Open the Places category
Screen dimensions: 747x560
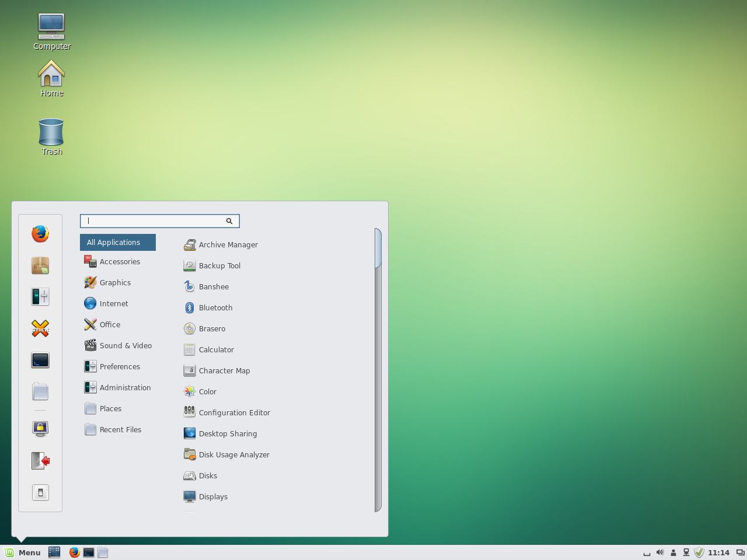coord(118,409)
